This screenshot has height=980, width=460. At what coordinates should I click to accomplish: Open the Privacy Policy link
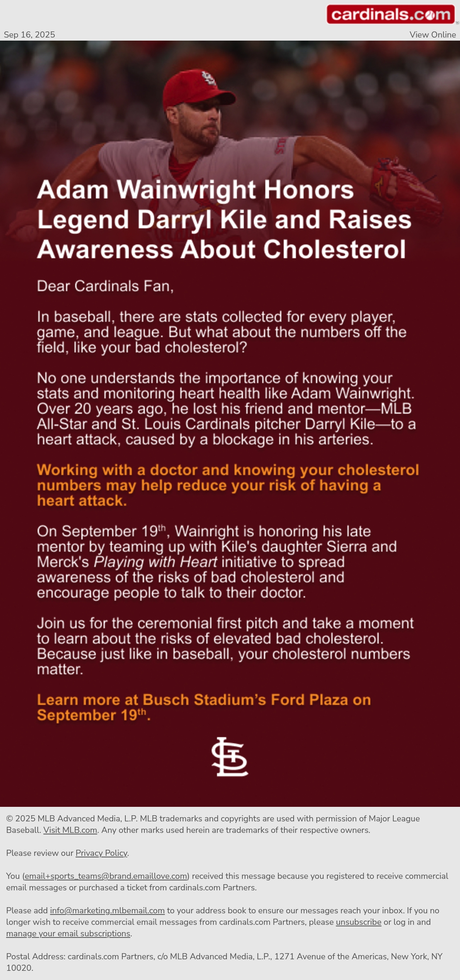tap(101, 853)
